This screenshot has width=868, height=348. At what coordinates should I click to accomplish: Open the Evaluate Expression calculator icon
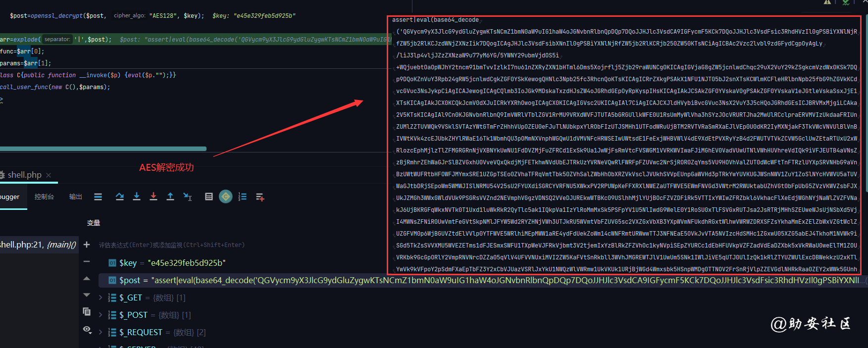[x=209, y=197]
